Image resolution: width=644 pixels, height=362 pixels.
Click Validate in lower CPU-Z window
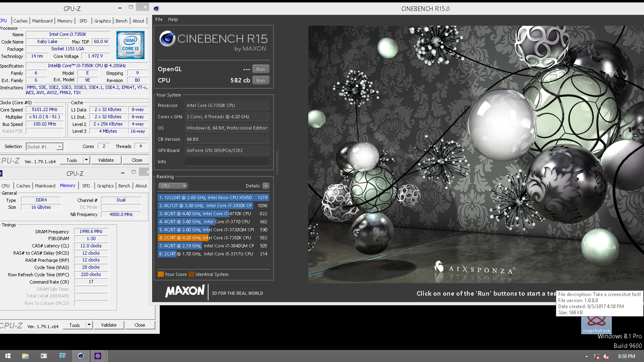[109, 325]
